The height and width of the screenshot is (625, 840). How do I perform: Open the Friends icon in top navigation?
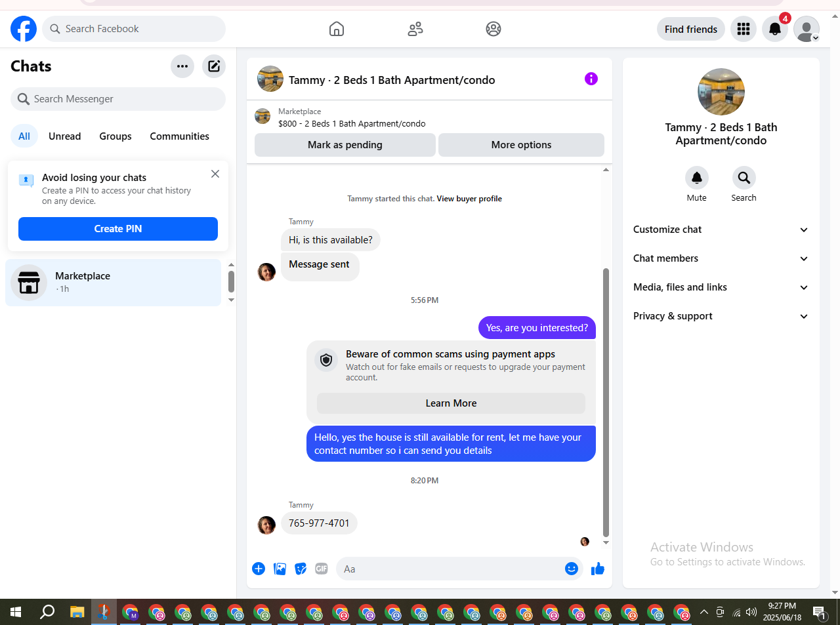click(x=415, y=29)
